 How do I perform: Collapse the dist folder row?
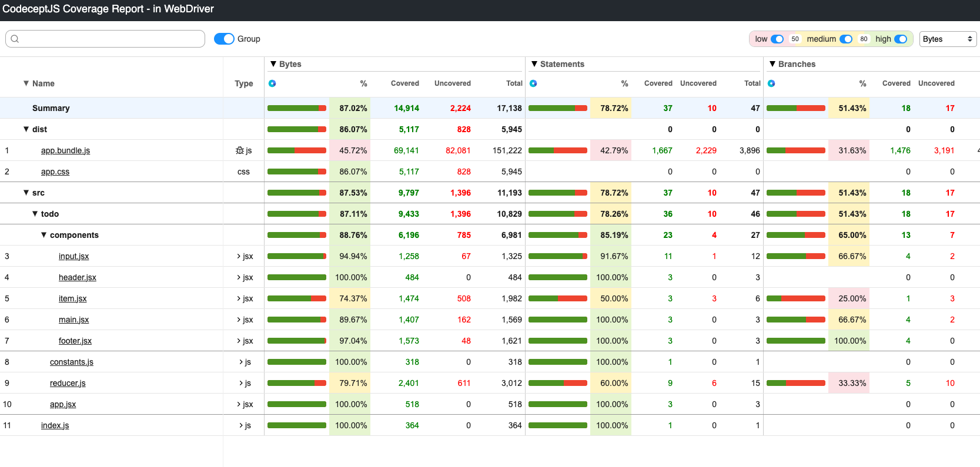tap(26, 129)
